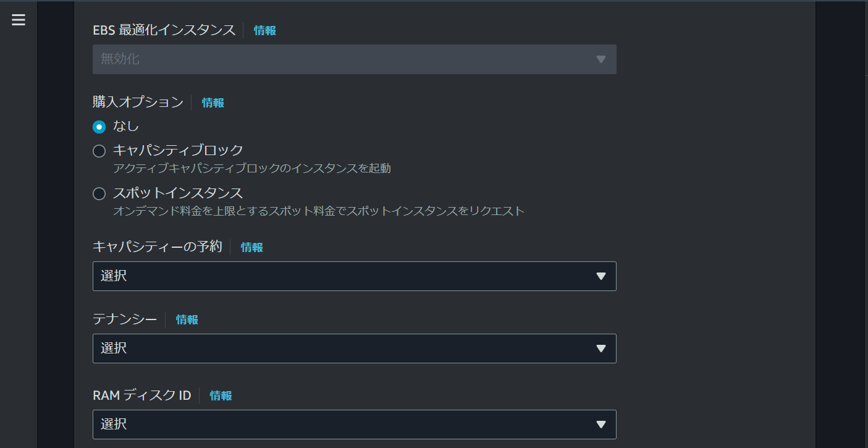Open 情報 next to 購入オプション
Image resolution: width=868 pixels, height=448 pixels.
tap(213, 103)
